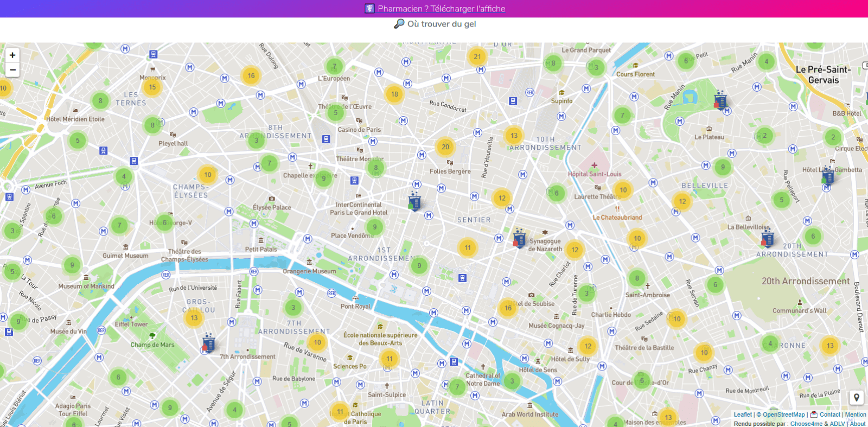Open pharmacy marker near Synagogue de Nazareth
This screenshot has height=427, width=868.
[519, 238]
